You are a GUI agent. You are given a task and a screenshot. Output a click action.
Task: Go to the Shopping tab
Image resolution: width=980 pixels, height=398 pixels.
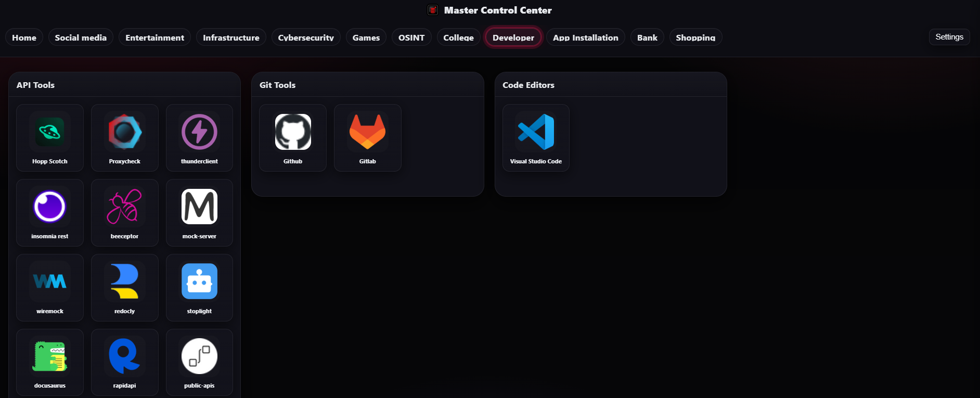695,37
